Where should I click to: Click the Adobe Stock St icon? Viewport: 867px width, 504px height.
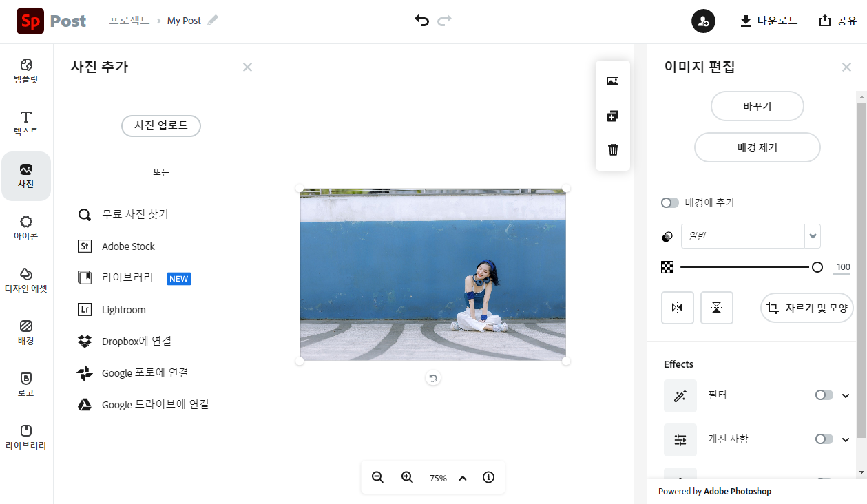(x=85, y=246)
